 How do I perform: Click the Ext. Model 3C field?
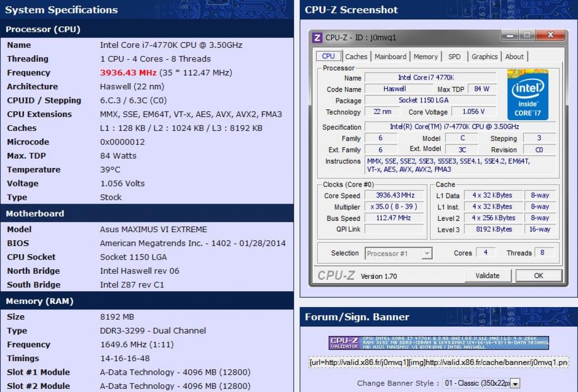pyautogui.click(x=461, y=149)
